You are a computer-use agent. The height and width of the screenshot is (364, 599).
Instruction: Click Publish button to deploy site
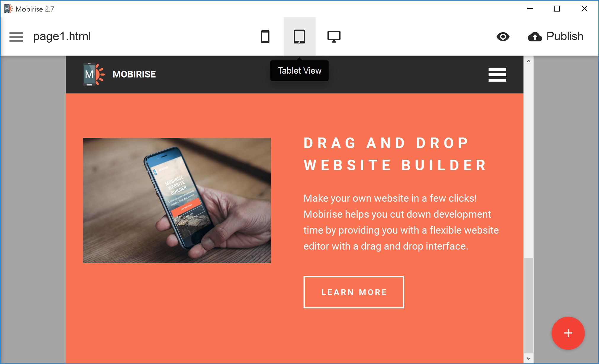(x=555, y=36)
